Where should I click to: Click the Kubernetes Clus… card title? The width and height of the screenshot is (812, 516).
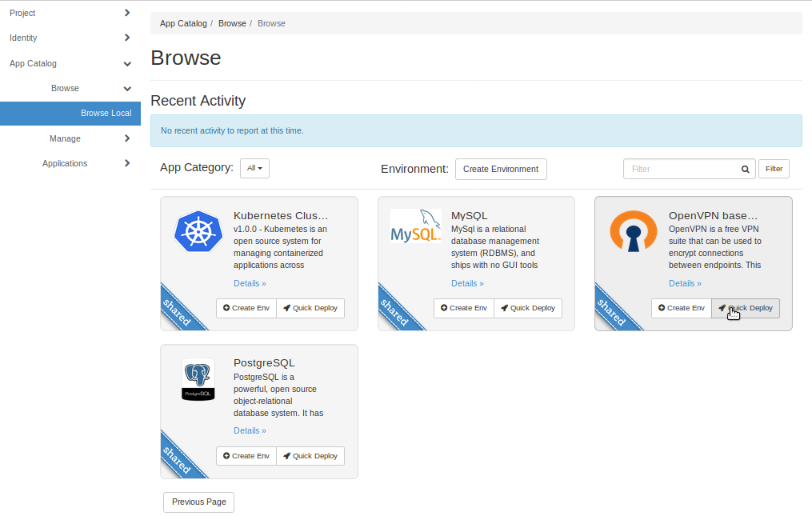click(281, 215)
